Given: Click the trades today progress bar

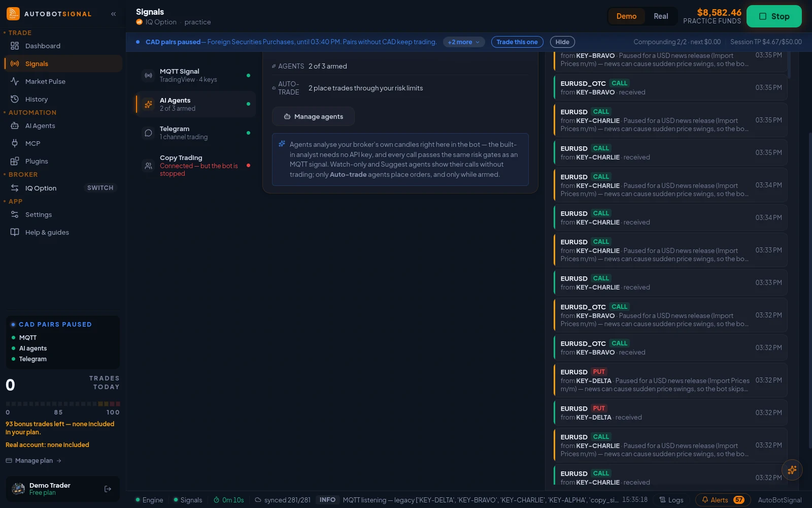Looking at the screenshot, I should click(x=62, y=404).
